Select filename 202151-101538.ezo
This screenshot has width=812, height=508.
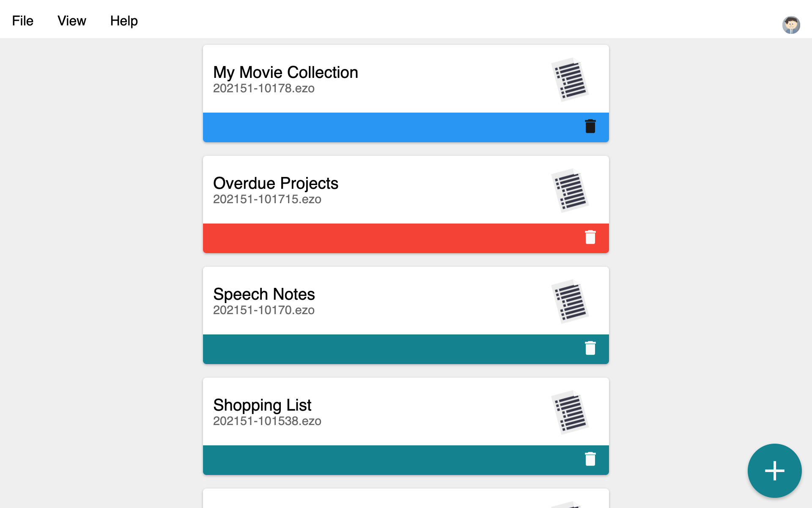tap(267, 421)
